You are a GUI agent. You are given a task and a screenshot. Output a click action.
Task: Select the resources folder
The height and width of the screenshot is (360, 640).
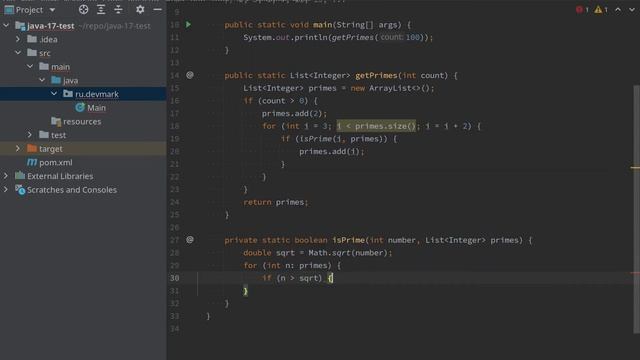(x=82, y=121)
